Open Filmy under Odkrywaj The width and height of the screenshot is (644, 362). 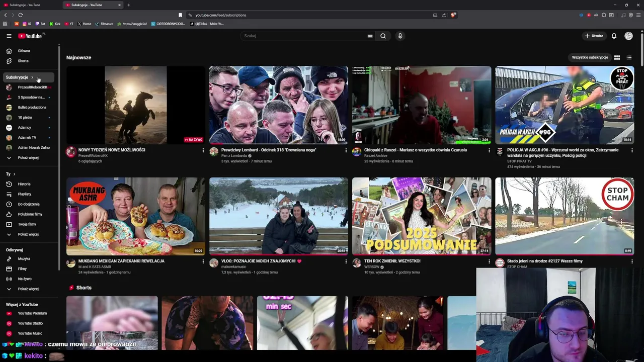tap(28, 269)
